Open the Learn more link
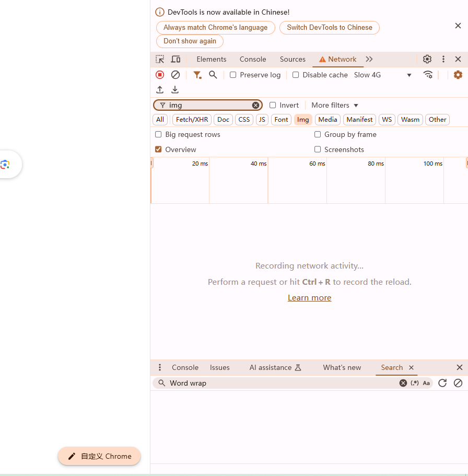The height and width of the screenshot is (476, 468). (x=309, y=298)
